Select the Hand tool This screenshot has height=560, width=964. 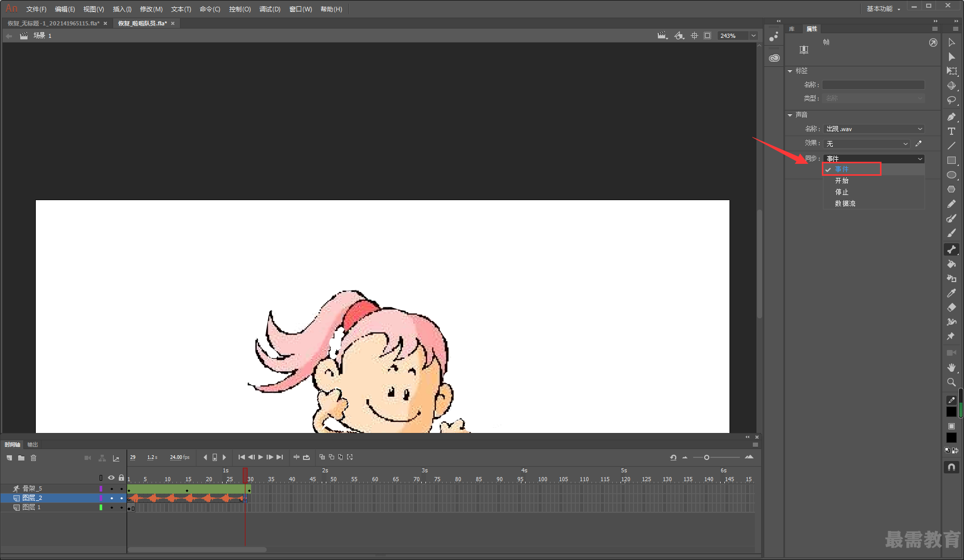click(x=951, y=368)
